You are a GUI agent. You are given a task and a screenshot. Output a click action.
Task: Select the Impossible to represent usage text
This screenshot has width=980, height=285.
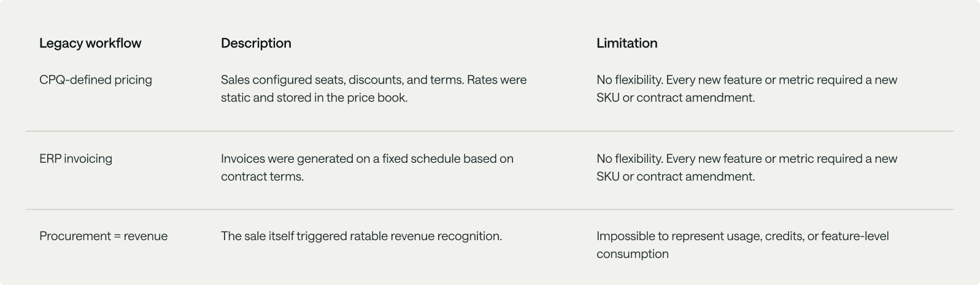(x=743, y=244)
